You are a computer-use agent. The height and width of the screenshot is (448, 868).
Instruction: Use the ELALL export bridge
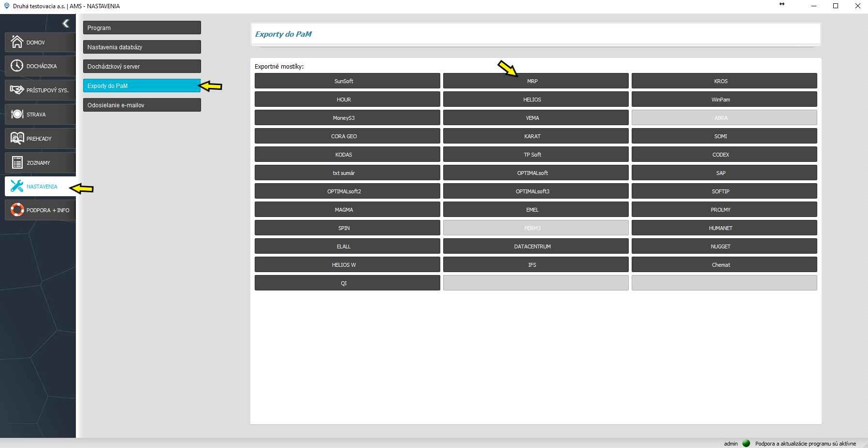point(347,246)
